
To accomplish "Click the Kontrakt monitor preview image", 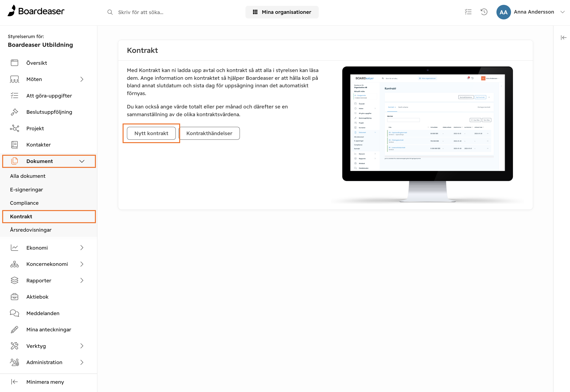I will click(x=427, y=135).
